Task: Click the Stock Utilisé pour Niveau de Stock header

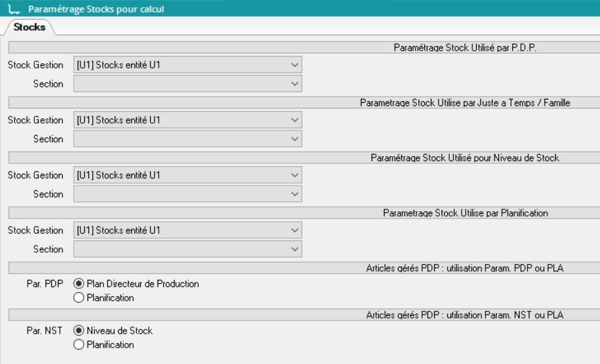Action: [464, 158]
